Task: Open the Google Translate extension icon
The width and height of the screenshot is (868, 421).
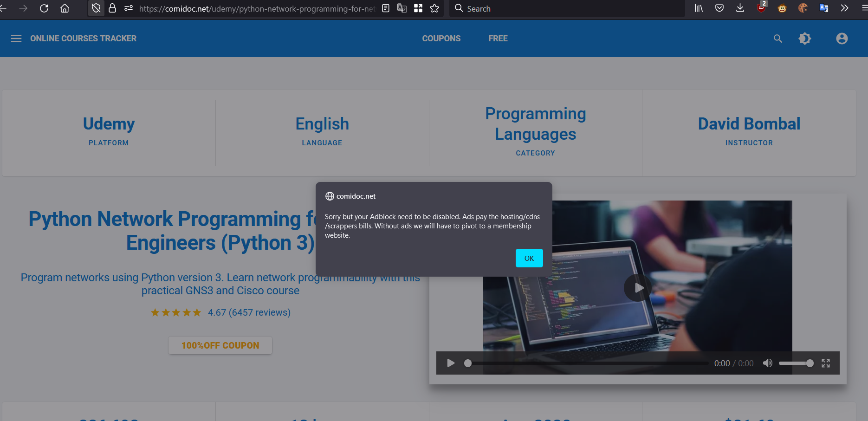Action: (x=824, y=8)
